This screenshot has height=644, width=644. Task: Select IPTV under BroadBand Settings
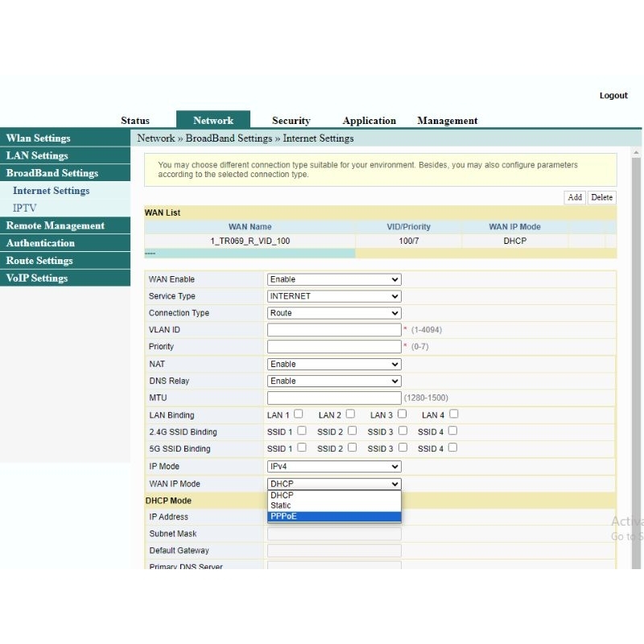tap(25, 208)
